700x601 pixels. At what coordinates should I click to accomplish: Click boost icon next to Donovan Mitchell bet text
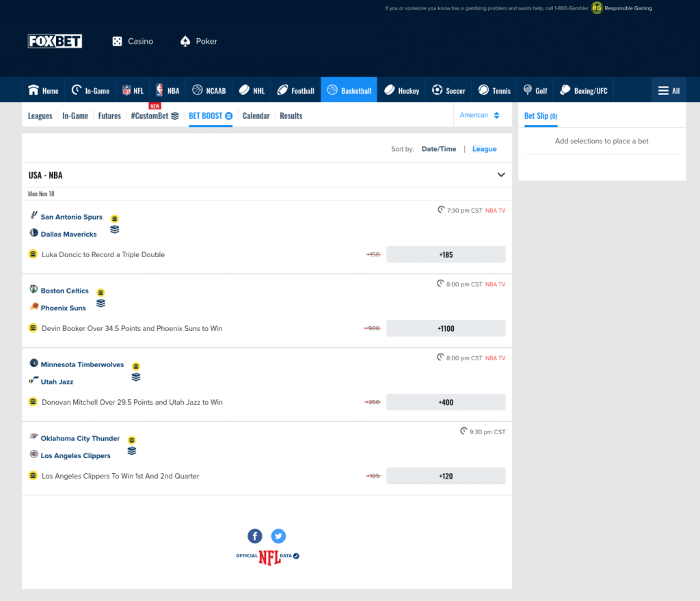click(x=33, y=401)
